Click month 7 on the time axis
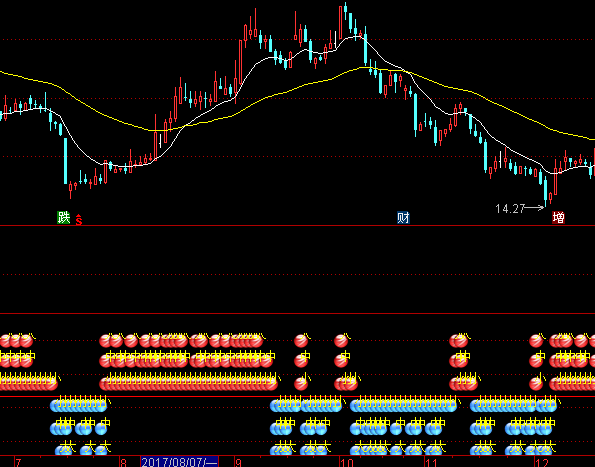 (x=18, y=463)
